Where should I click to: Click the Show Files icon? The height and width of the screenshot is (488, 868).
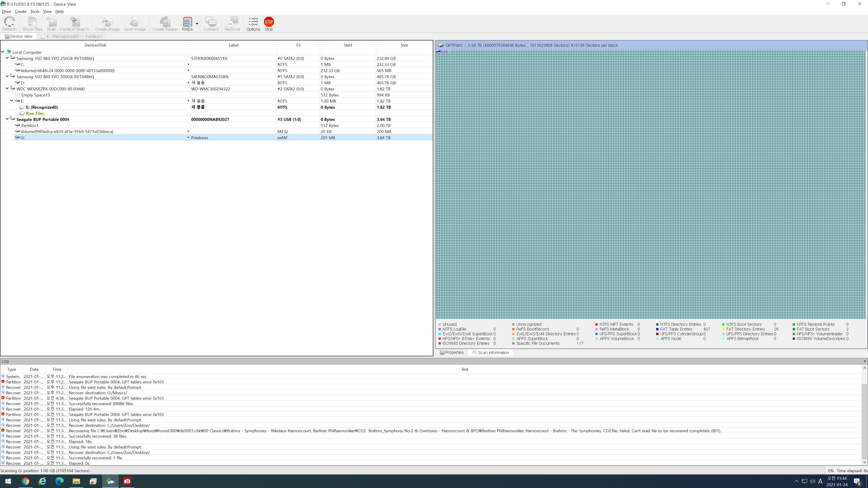pos(32,24)
